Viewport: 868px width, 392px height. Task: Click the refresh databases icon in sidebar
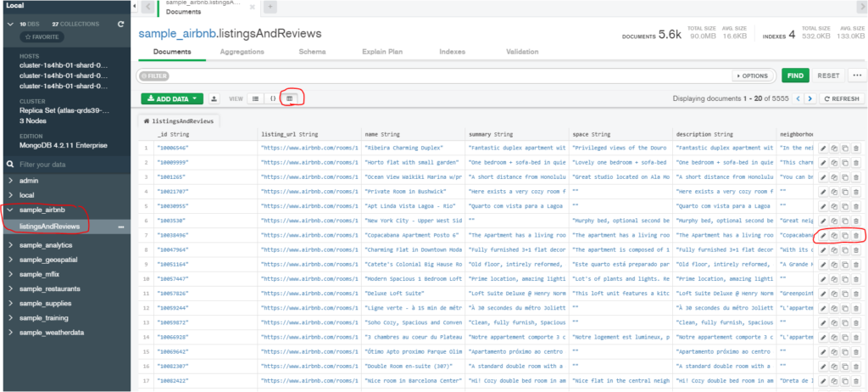tap(120, 25)
